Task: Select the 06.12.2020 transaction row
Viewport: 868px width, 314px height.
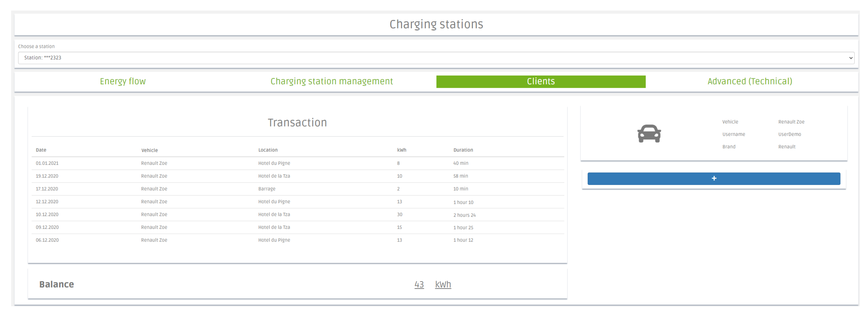Action: tap(47, 240)
